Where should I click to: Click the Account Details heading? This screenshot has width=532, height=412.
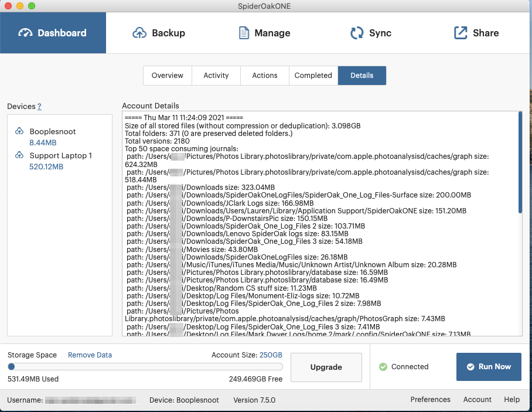point(151,106)
